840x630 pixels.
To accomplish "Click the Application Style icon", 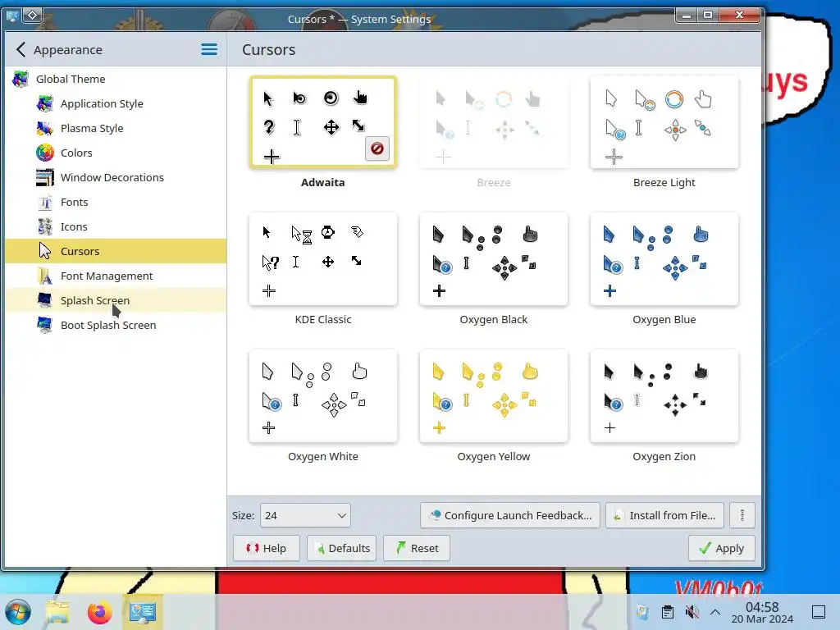I will click(45, 103).
